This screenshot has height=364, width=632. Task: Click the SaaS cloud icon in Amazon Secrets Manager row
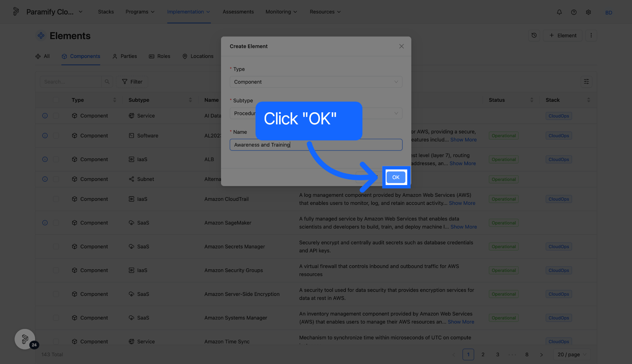132,246
